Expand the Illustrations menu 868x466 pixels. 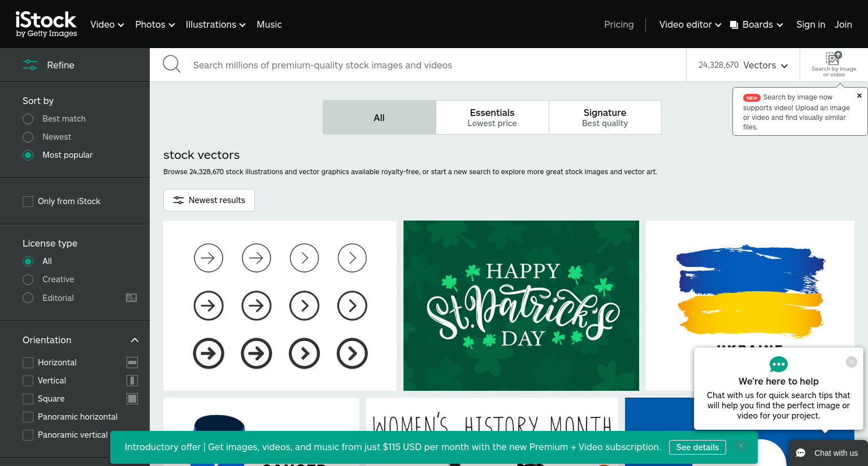coord(215,24)
